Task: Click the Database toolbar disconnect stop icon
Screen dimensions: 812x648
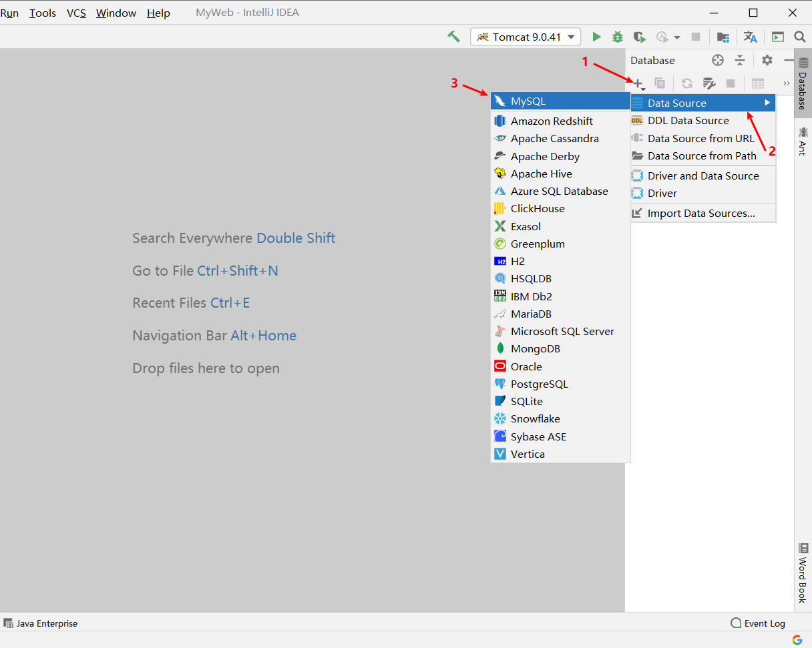Action: coord(731,83)
